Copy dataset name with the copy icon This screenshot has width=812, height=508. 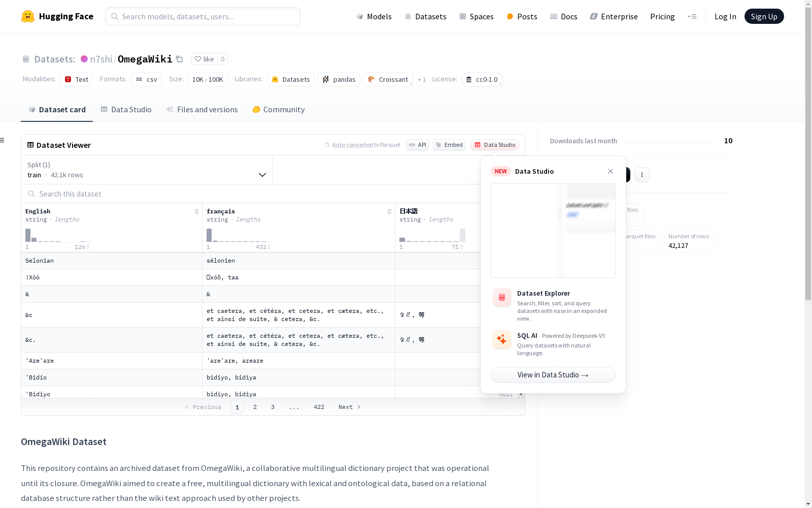click(179, 59)
